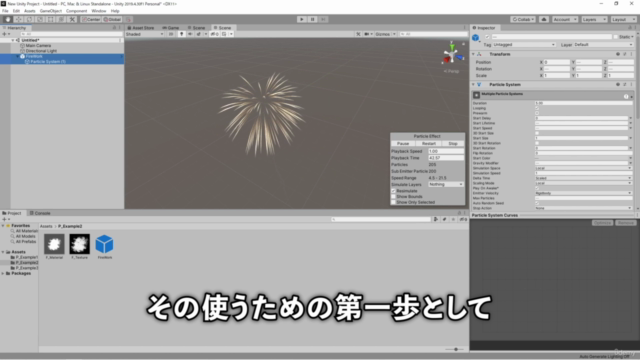Toggle Global handle rotation button
This screenshot has height=360, width=640.
112,19
